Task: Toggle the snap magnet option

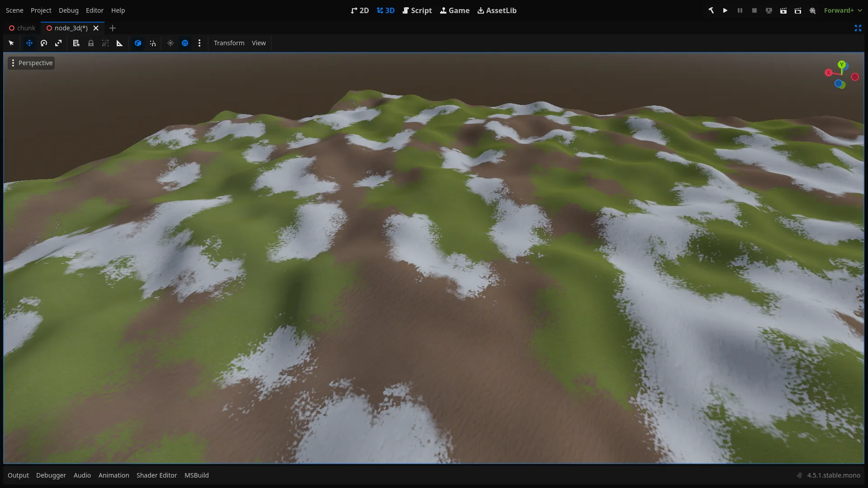Action: [x=153, y=43]
